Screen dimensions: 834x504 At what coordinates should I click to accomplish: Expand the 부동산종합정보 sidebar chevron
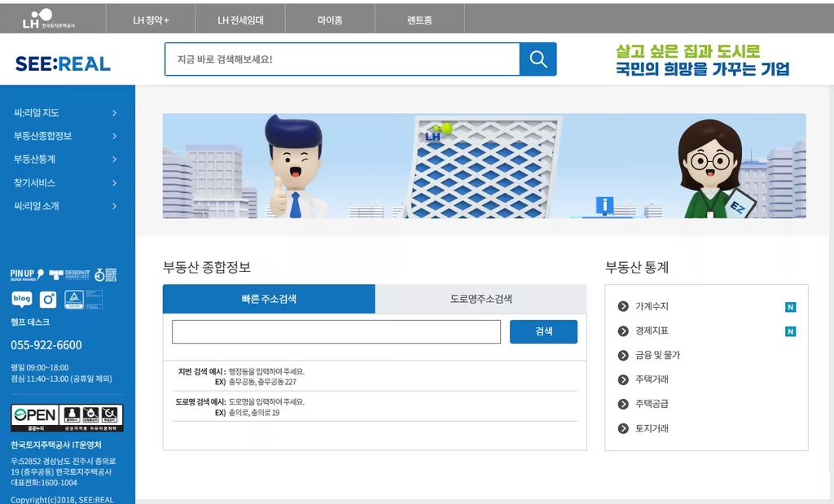pos(114,136)
